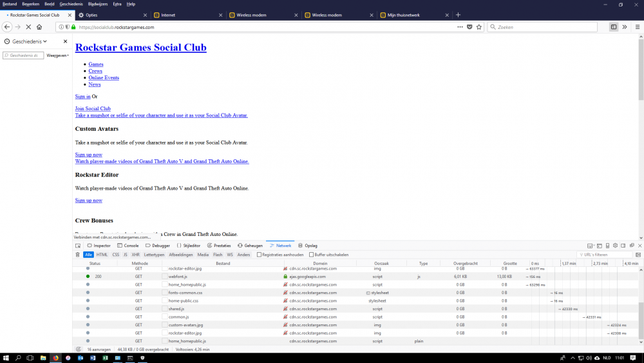Click the 'Online Events' link

[x=104, y=77]
